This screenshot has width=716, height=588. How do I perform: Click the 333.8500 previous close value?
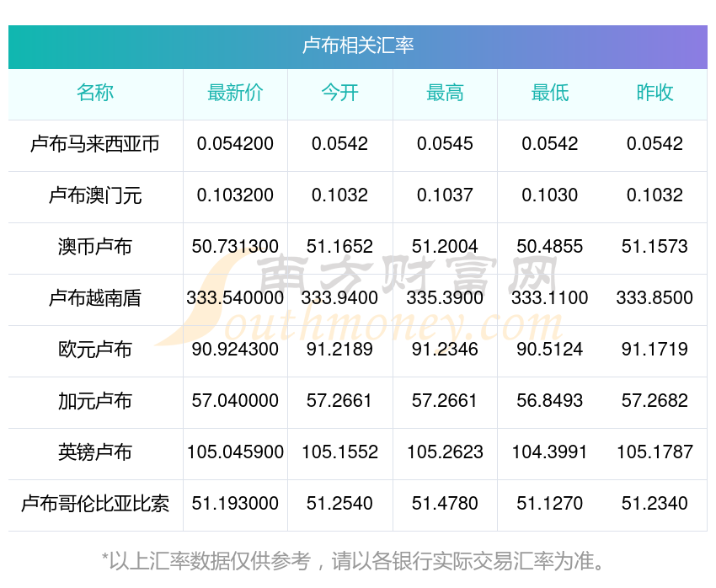[x=655, y=298]
